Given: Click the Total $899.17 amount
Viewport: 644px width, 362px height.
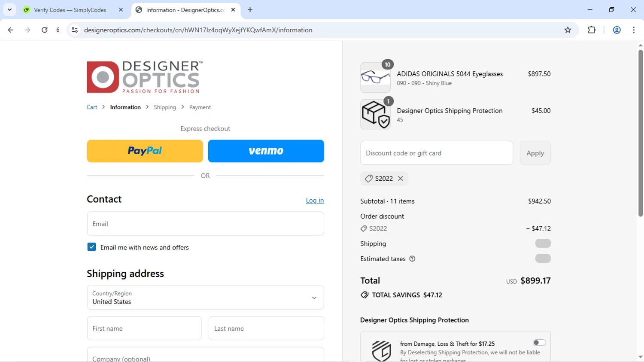Looking at the screenshot, I should point(535,280).
